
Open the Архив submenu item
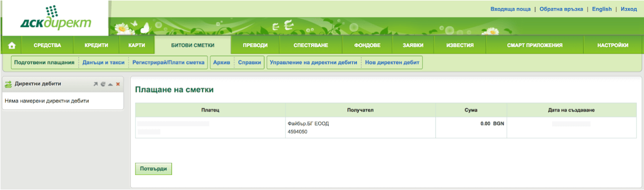pyautogui.click(x=222, y=63)
